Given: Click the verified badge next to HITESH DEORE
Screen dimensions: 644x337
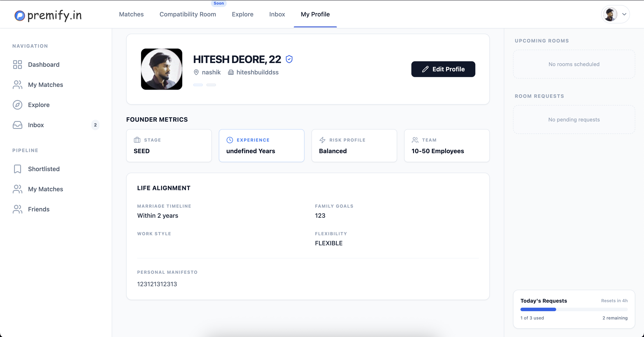Looking at the screenshot, I should 289,59.
